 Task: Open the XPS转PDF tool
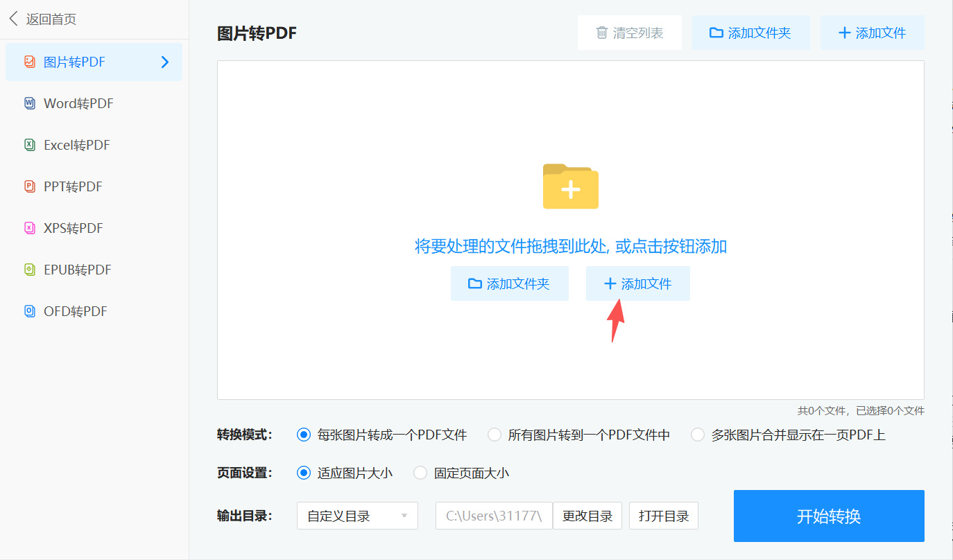[73, 228]
